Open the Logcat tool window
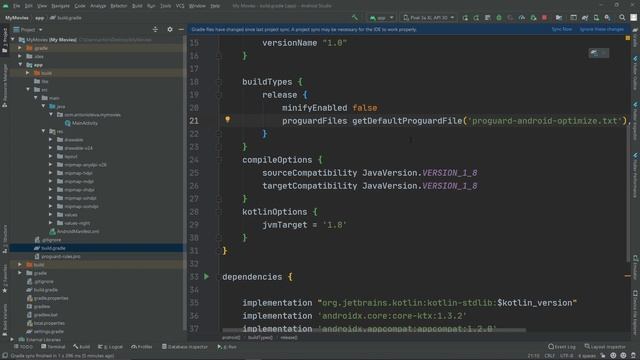 [x=110, y=347]
